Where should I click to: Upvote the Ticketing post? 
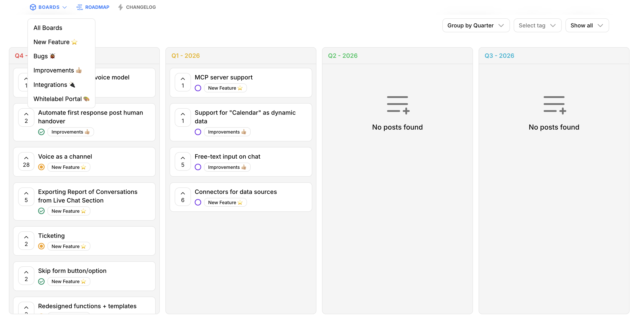[26, 241]
